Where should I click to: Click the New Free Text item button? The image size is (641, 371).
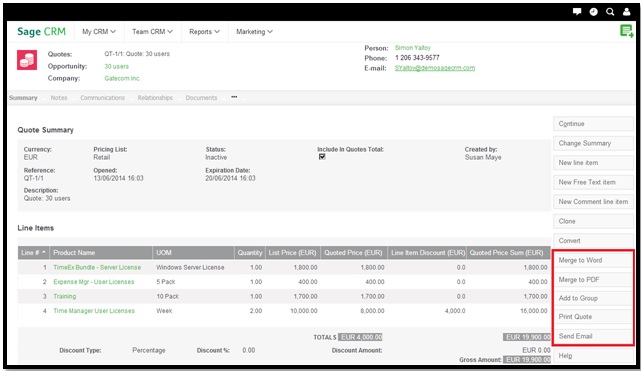click(x=593, y=182)
